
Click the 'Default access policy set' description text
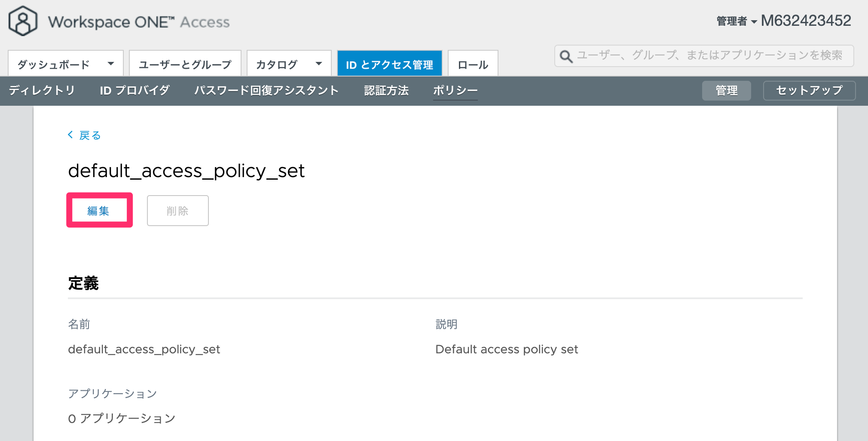point(507,349)
